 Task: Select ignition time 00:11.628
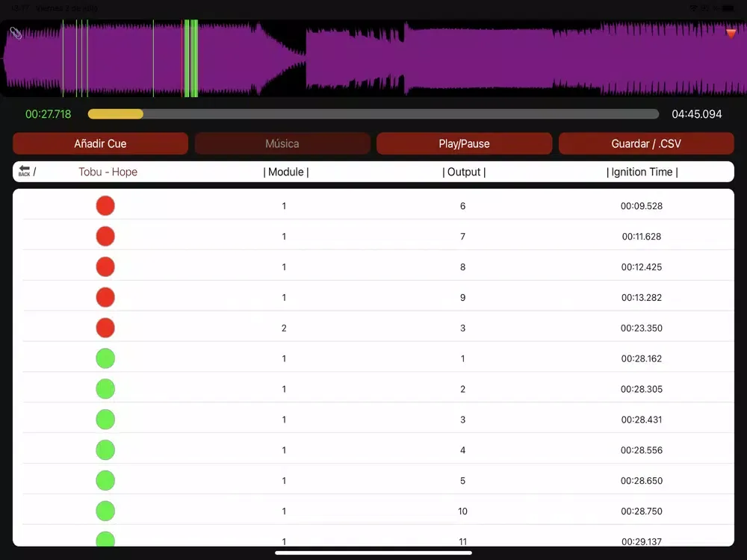(x=642, y=237)
